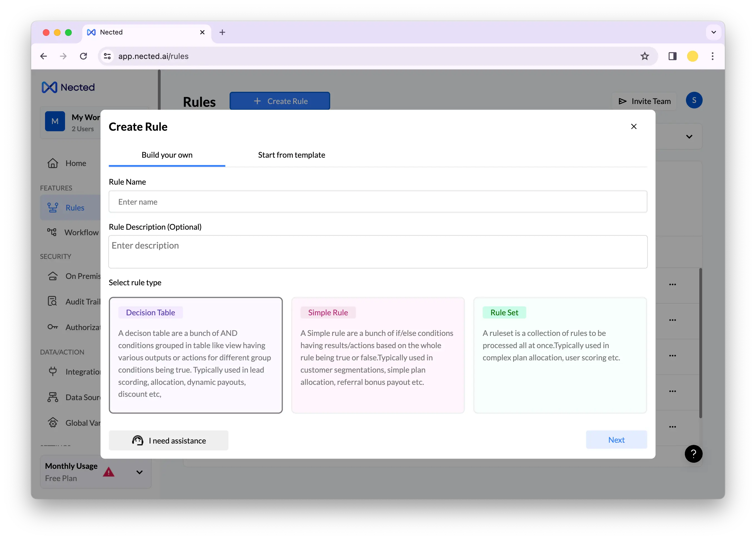The image size is (756, 540).
Task: Open the help question mark button
Action: click(x=693, y=454)
